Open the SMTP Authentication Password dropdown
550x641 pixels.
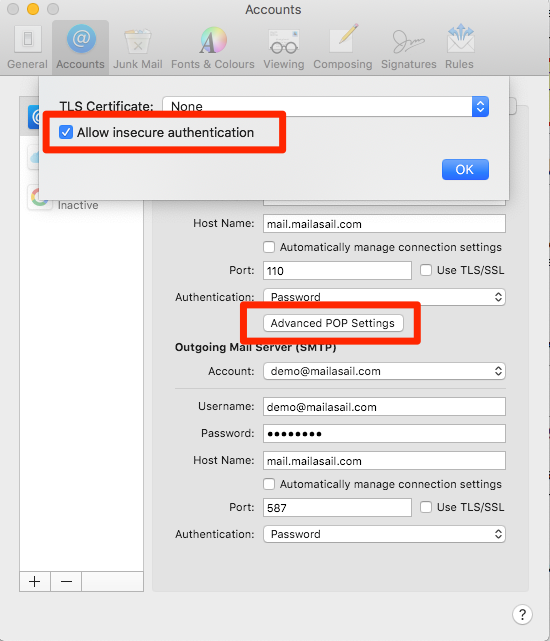384,534
